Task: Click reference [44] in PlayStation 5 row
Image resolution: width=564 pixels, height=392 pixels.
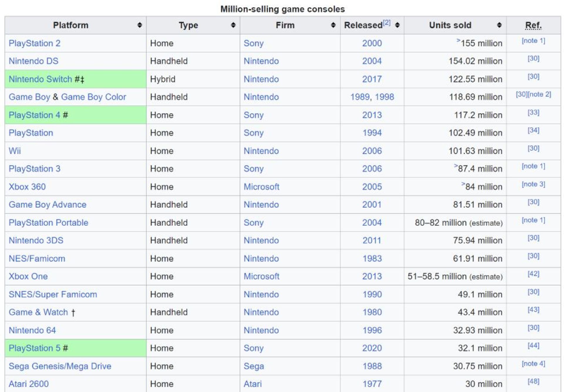Action: click(533, 346)
